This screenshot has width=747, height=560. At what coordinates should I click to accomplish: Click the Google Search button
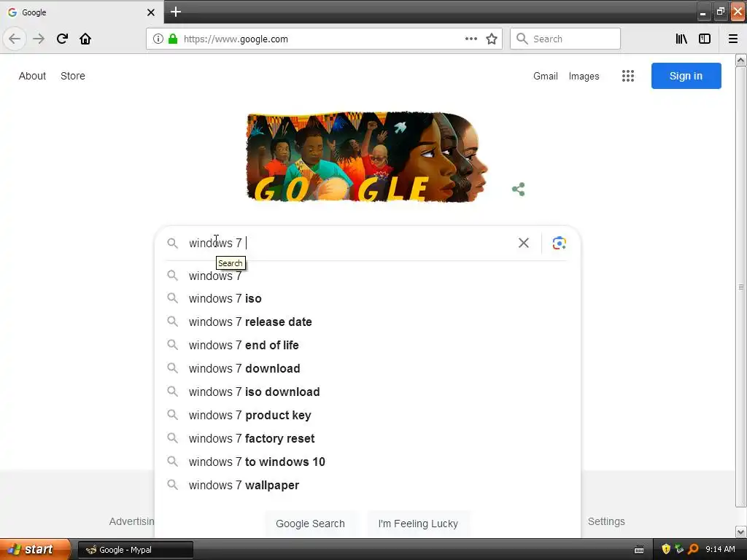[310, 524]
